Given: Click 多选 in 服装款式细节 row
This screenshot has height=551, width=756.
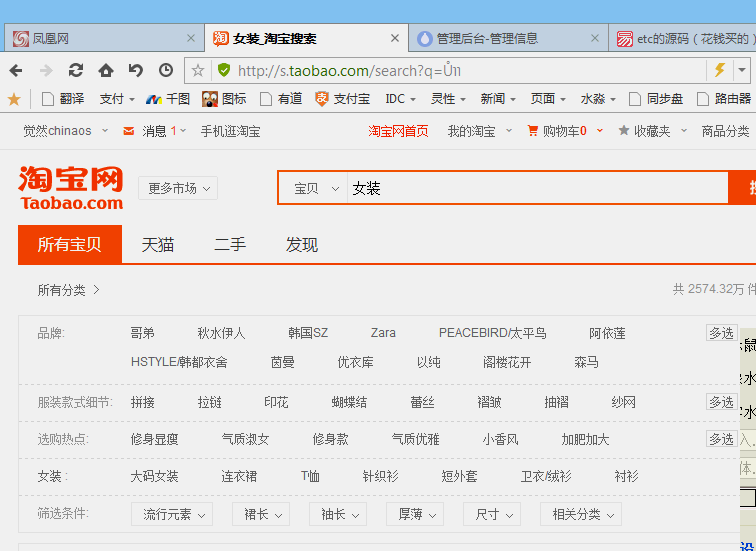Looking at the screenshot, I should [x=721, y=402].
